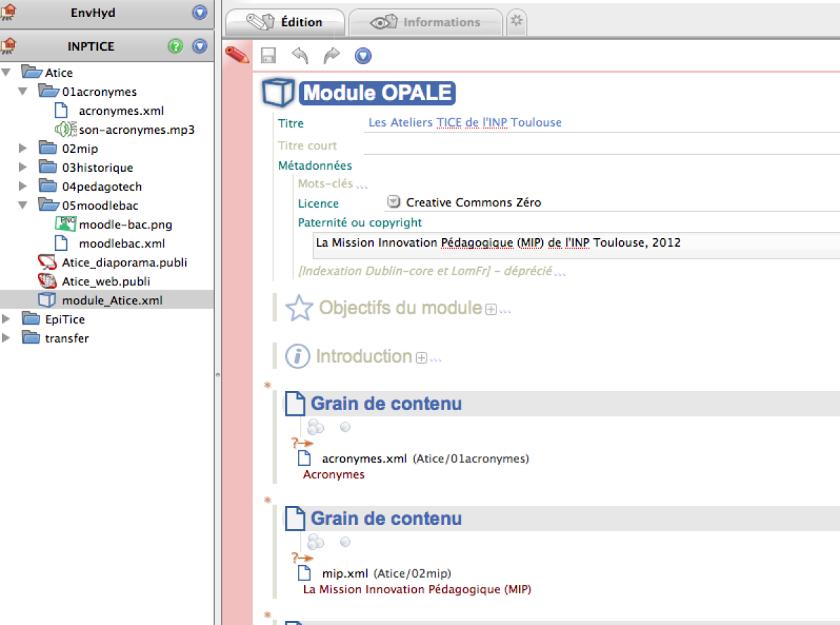Expand the Objectifs du module section

pos(491,309)
